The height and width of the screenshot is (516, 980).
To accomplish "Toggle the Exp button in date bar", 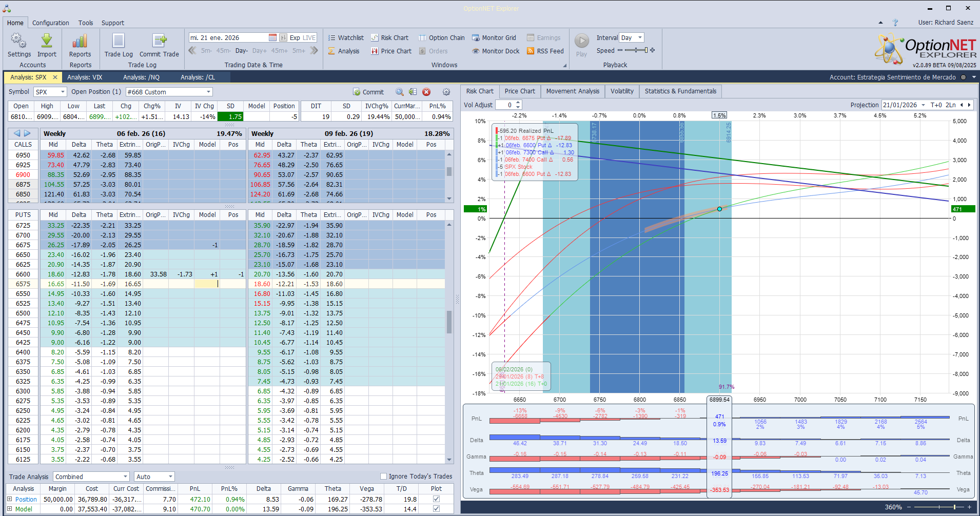I will pos(295,37).
